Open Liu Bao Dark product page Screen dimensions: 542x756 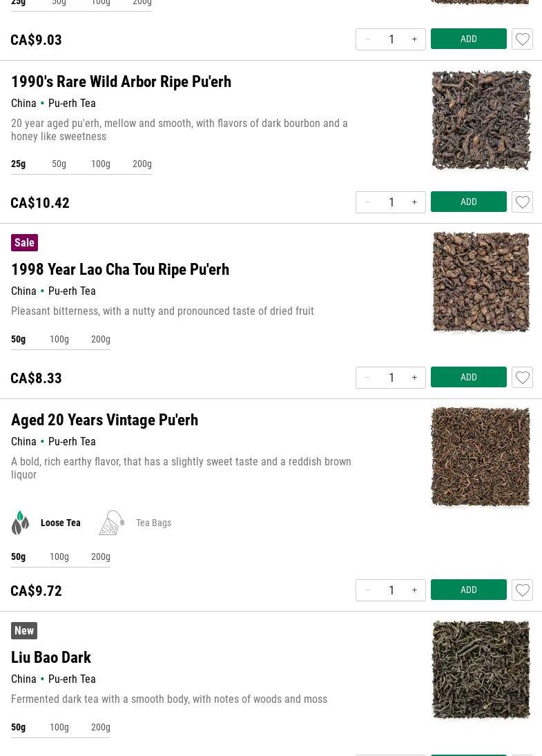[51, 657]
